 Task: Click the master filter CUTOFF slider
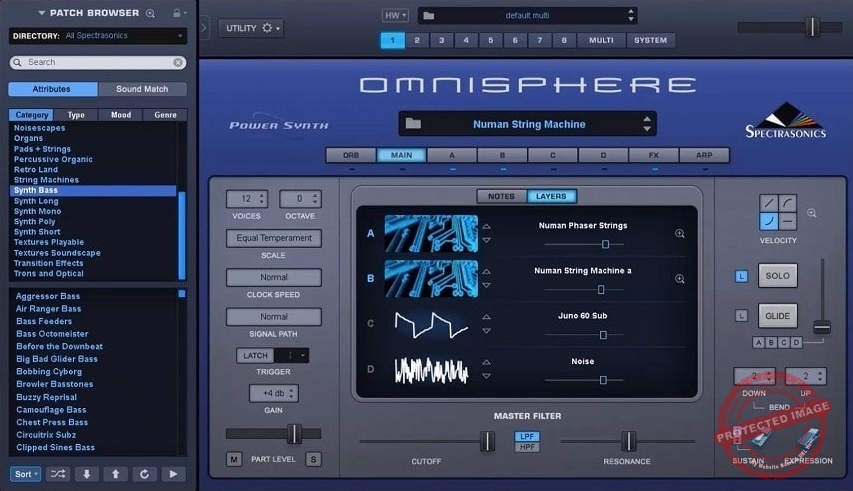tap(487, 441)
